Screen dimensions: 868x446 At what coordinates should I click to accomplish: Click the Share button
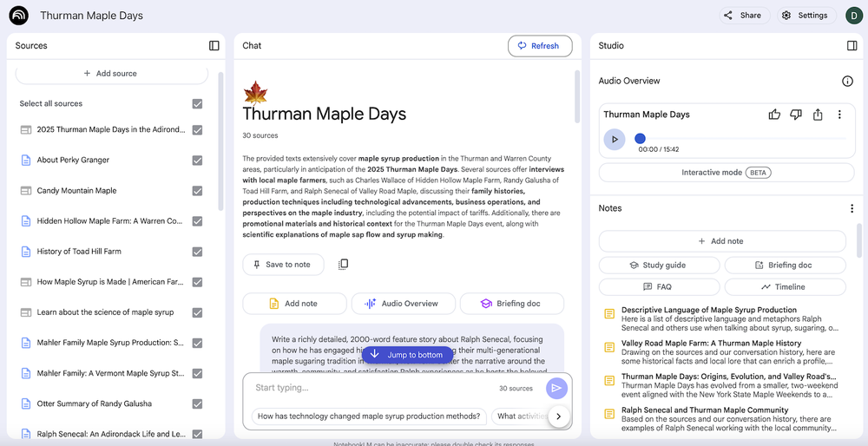coord(745,16)
